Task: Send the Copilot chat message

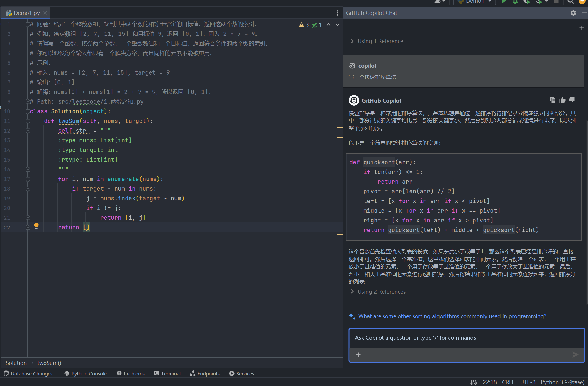Action: coord(575,355)
